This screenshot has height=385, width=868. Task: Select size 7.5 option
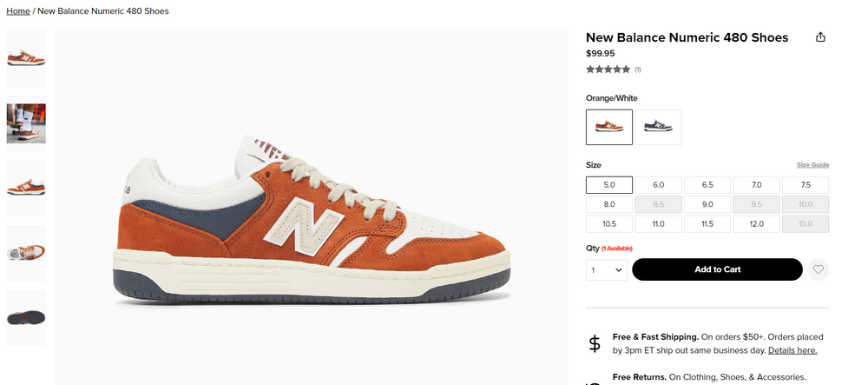tap(805, 184)
